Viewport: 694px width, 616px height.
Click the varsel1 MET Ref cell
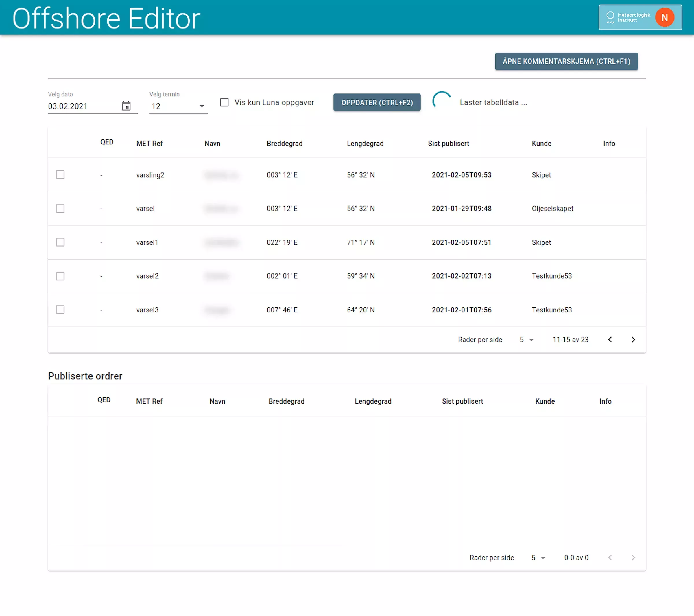coord(147,242)
